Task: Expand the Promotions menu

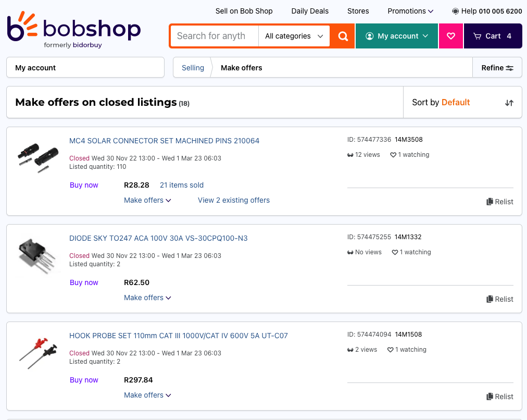Action: click(x=410, y=11)
